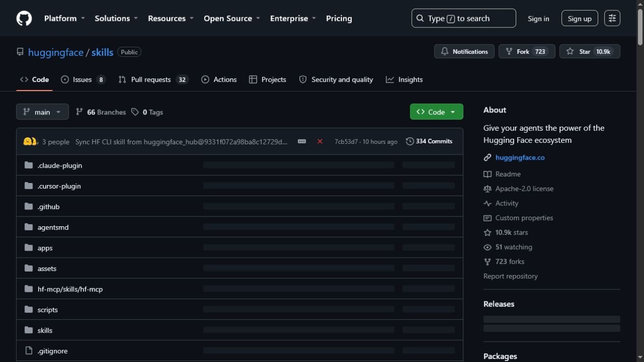Open the Resources dropdown menu
The height and width of the screenshot is (362, 644).
pos(171,18)
